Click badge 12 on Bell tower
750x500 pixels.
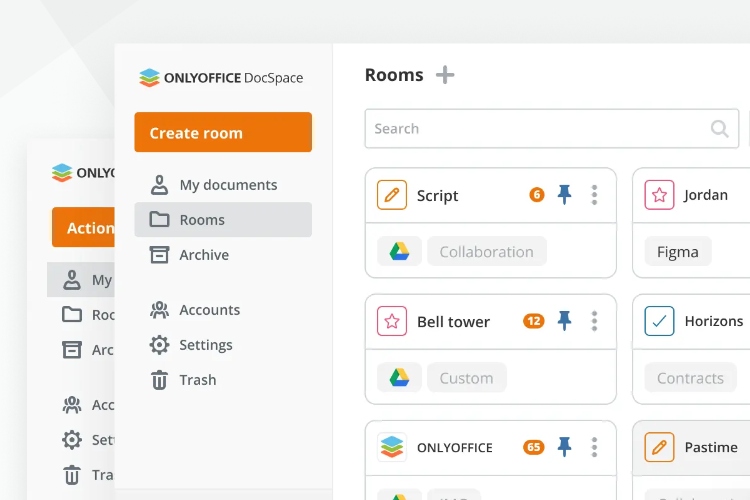tap(533, 321)
